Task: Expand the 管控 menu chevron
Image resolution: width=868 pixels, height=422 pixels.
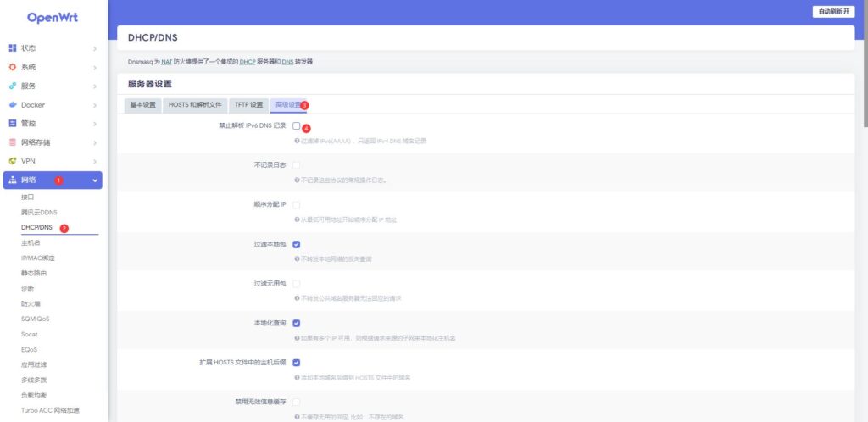Action: point(95,124)
